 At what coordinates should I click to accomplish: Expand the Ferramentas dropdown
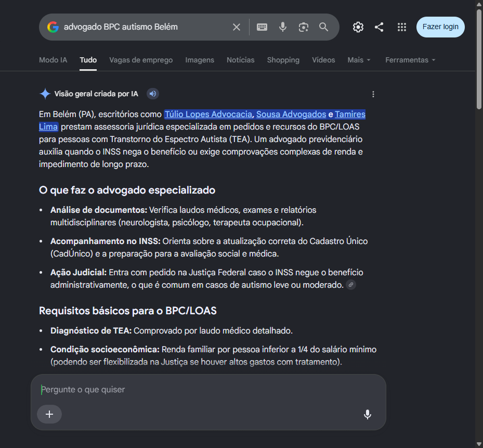coord(410,60)
